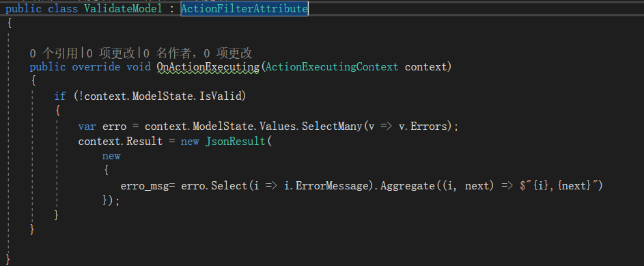Click the ErrorMessage property
This screenshot has height=266, width=644.
(332, 186)
